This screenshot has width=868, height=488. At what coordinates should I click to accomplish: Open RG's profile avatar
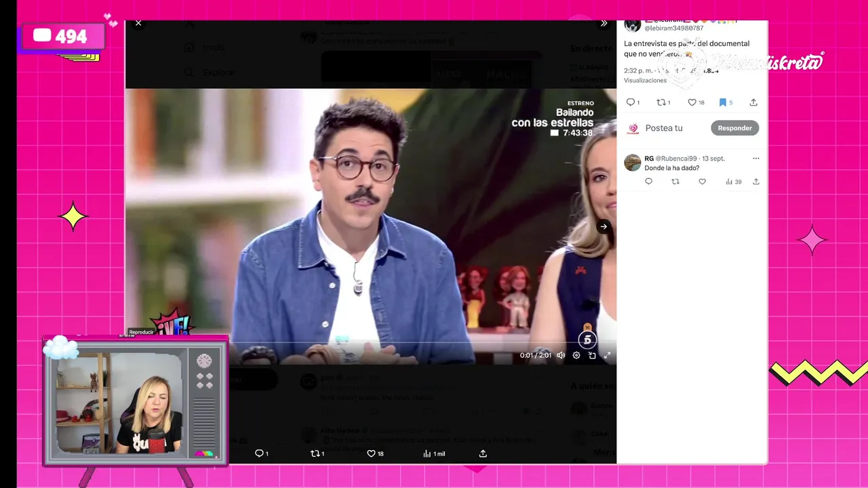(633, 163)
